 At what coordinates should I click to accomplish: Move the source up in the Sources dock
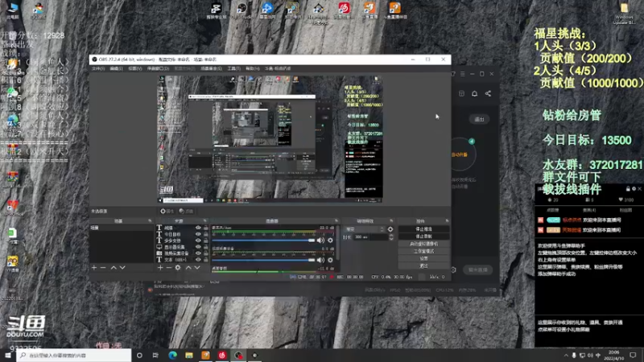pos(188,268)
